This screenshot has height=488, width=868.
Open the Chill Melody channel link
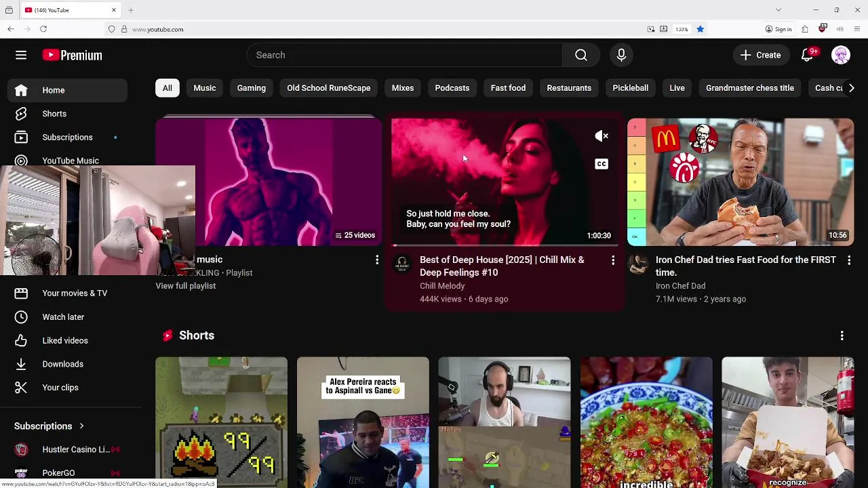442,286
